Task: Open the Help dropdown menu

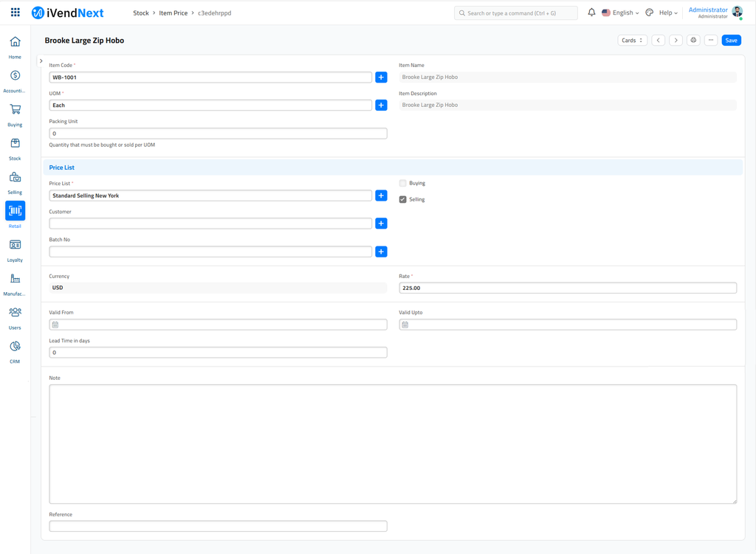Action: (x=667, y=13)
